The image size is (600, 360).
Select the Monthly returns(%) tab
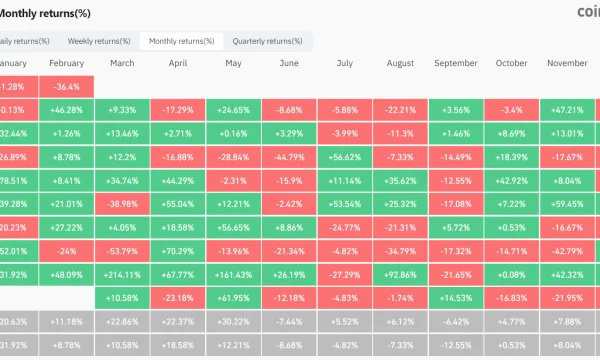181,41
